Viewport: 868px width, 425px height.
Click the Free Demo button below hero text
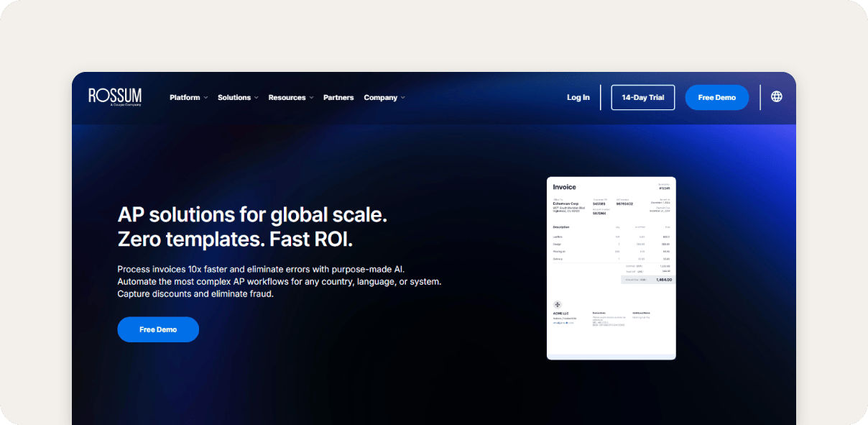(x=158, y=329)
